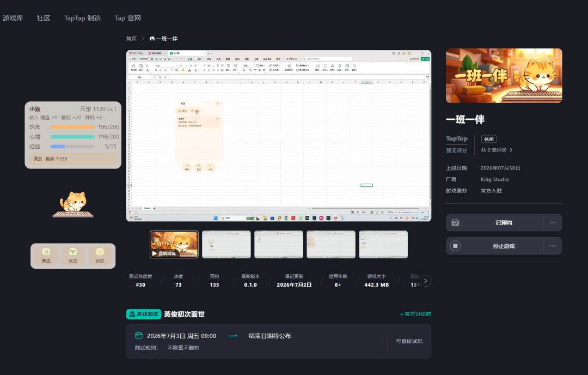Viewport: 588px width, 375px height.
Task: Select the Sheet1 tab in the preview spreadsheet
Action: 148,208
